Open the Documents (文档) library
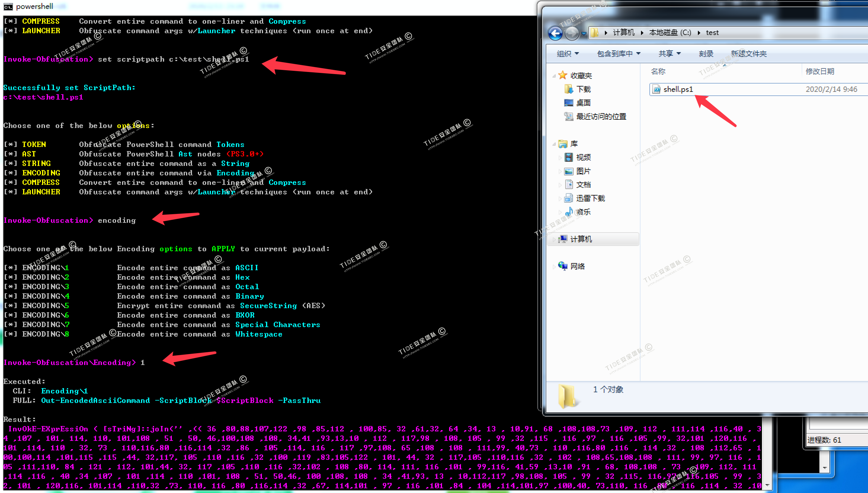The height and width of the screenshot is (493, 868). 583,185
